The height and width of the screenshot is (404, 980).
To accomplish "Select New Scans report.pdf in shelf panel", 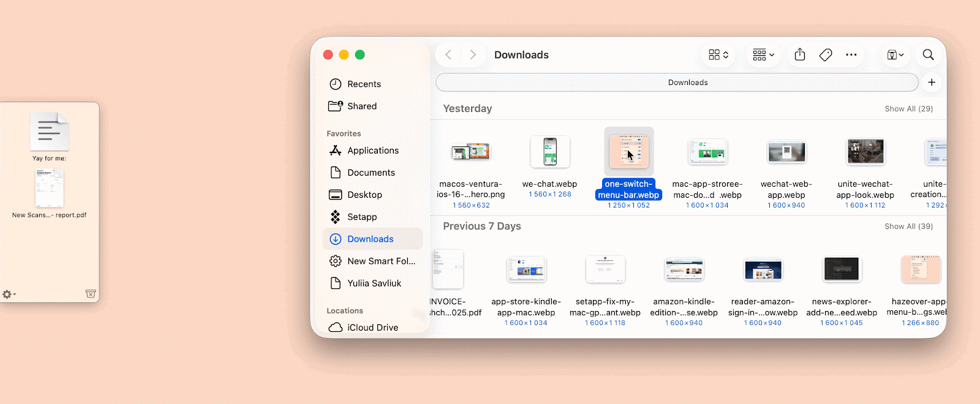I will (x=49, y=189).
